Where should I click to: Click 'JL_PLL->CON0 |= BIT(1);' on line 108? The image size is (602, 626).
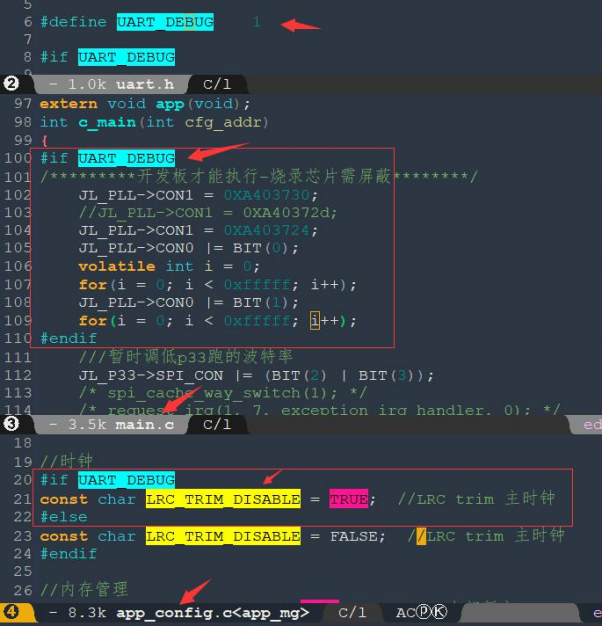coord(188,302)
